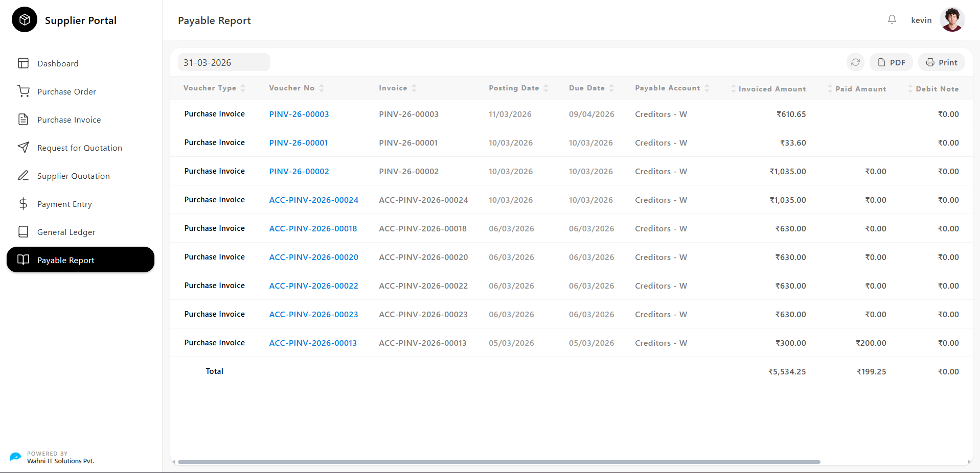Open the Dashboard menu item
The image size is (980, 473).
[80, 63]
